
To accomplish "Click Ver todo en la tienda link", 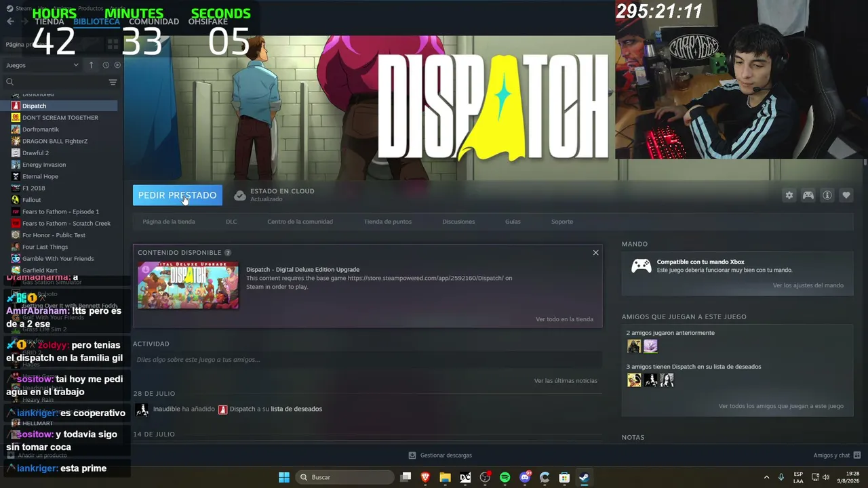I will pyautogui.click(x=564, y=319).
